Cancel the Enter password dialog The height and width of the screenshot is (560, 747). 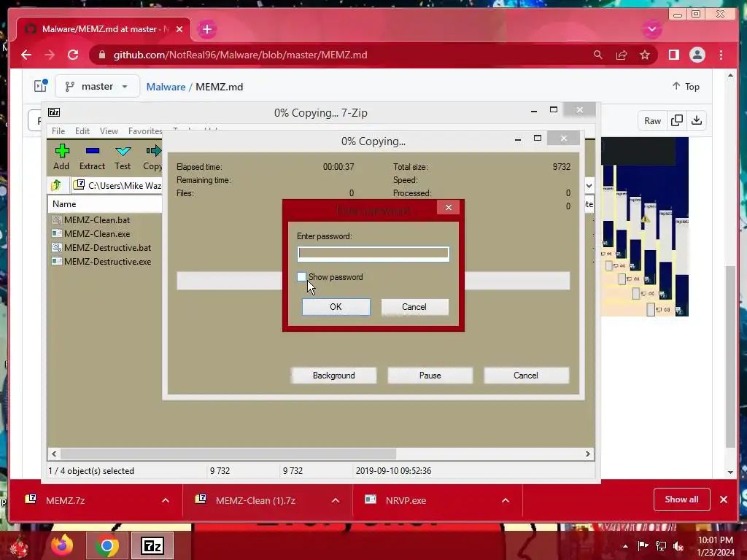tap(414, 307)
